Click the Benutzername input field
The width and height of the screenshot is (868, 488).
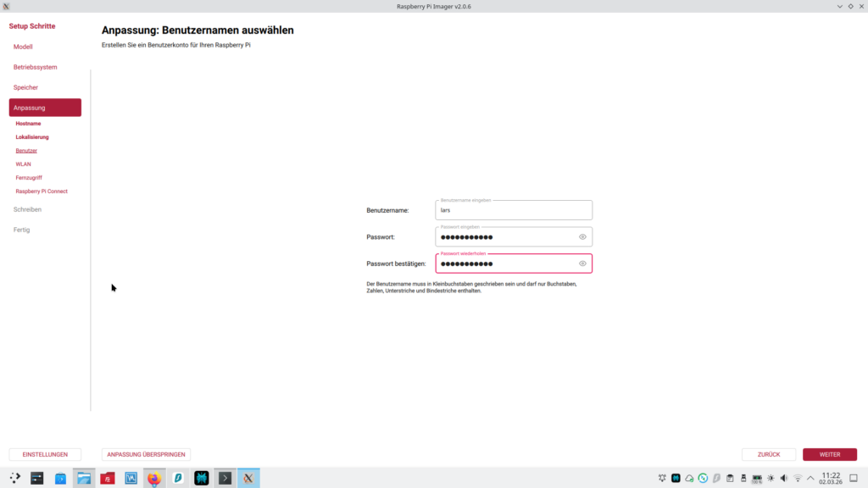(x=509, y=210)
